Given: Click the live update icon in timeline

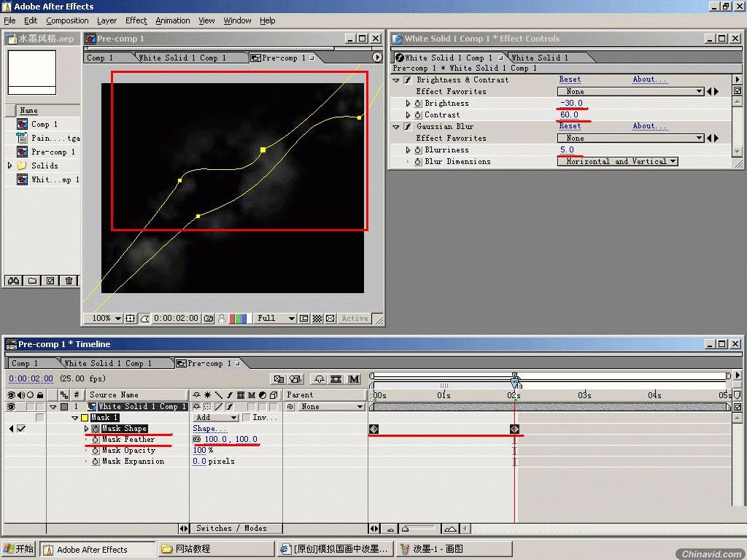Looking at the screenshot, I should coord(279,379).
